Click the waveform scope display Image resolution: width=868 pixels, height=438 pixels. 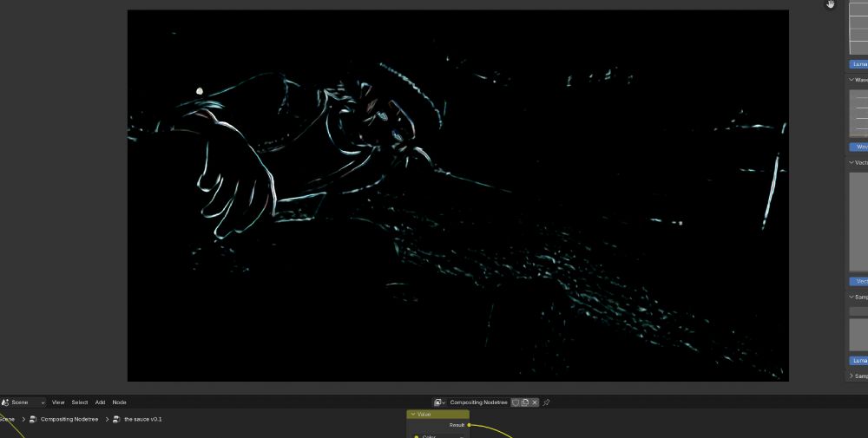pos(858,113)
